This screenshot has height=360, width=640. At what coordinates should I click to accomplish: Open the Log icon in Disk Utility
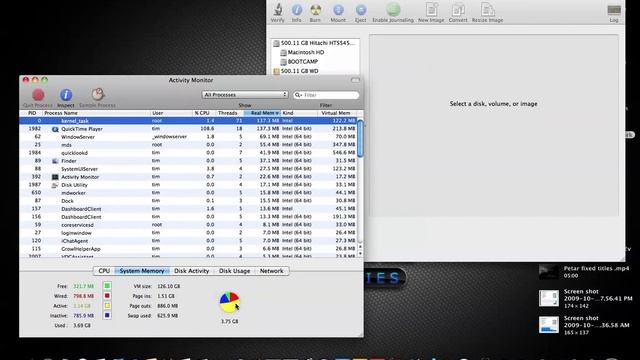point(614,10)
